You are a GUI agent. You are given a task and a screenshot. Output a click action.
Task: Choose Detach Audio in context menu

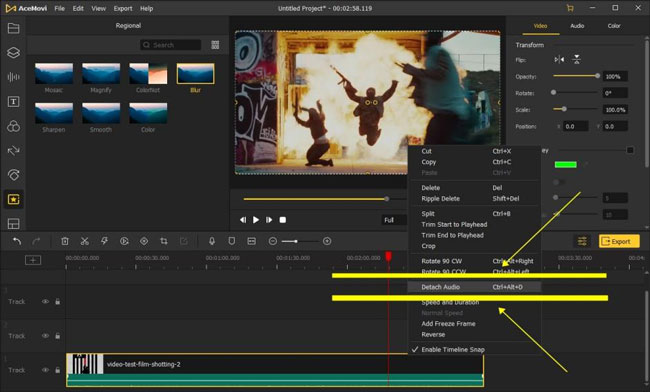tap(474, 287)
